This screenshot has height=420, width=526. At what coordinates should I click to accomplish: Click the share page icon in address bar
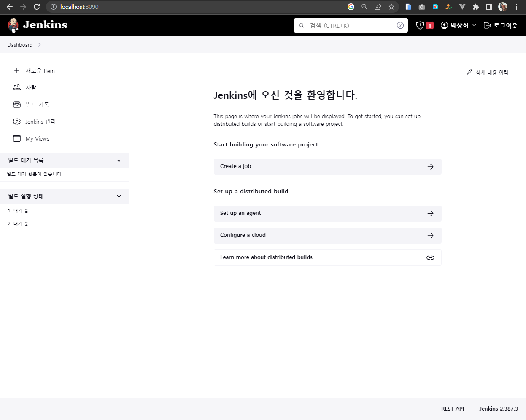pyautogui.click(x=378, y=7)
